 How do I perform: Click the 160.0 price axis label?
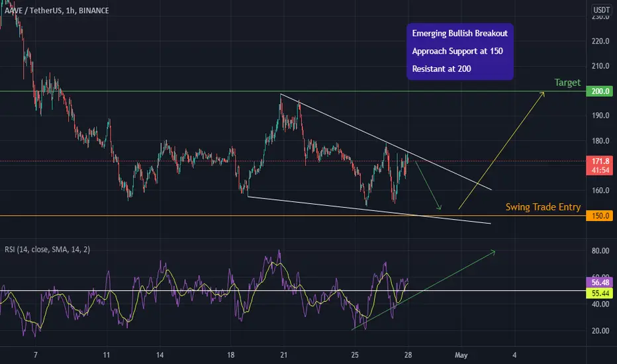[x=600, y=191]
